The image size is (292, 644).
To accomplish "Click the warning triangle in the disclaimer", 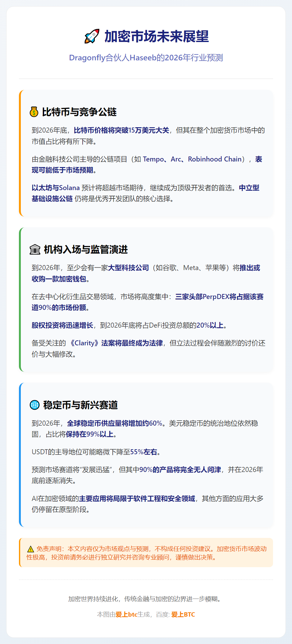I will point(30,549).
